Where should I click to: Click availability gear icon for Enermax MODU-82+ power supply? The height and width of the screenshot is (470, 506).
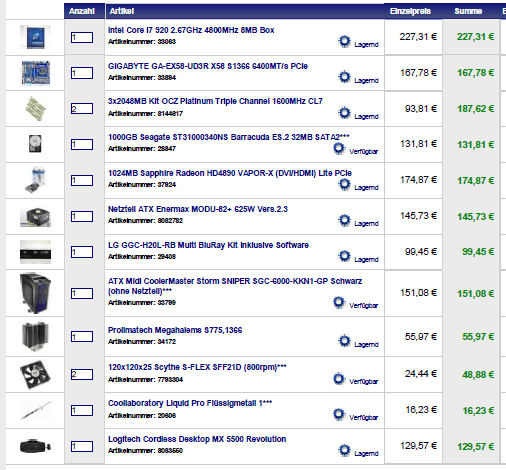click(344, 220)
